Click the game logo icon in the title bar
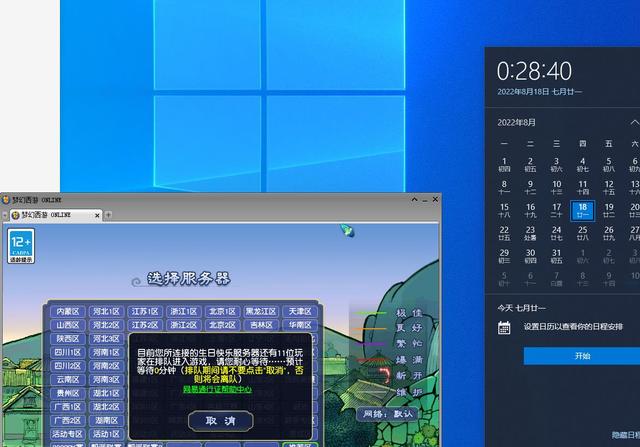Screen dimensions: 640x447 click(6, 200)
